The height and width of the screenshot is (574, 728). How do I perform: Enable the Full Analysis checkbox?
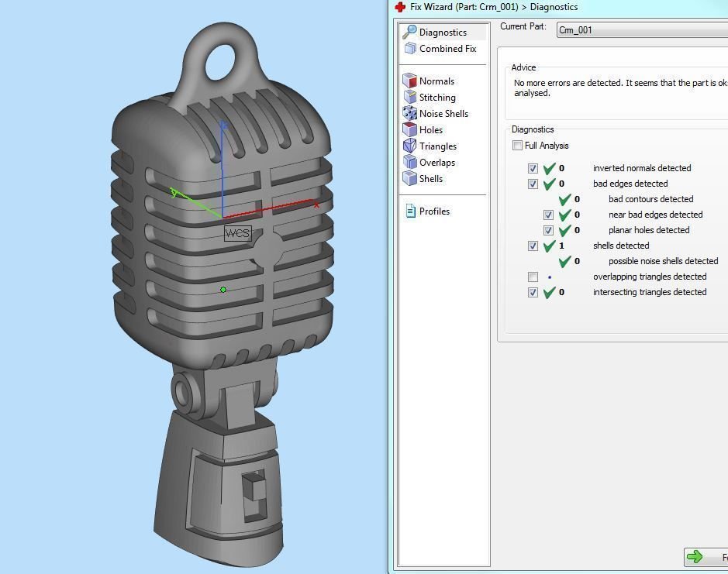517,146
